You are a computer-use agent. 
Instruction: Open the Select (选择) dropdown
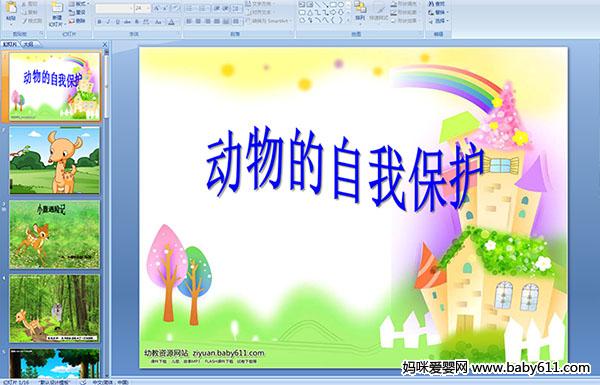439,21
